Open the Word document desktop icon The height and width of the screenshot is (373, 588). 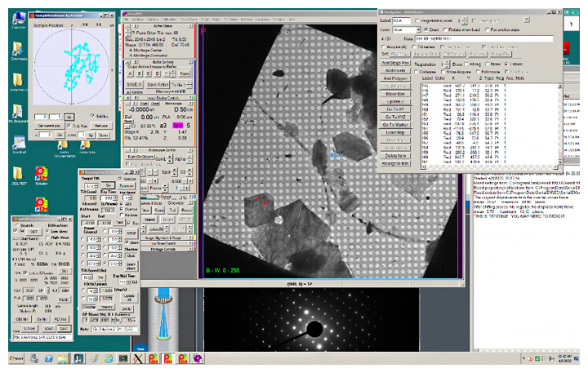(x=18, y=144)
